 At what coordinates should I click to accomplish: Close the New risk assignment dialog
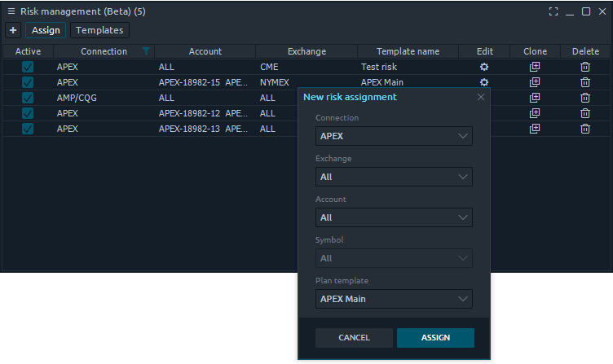point(481,97)
